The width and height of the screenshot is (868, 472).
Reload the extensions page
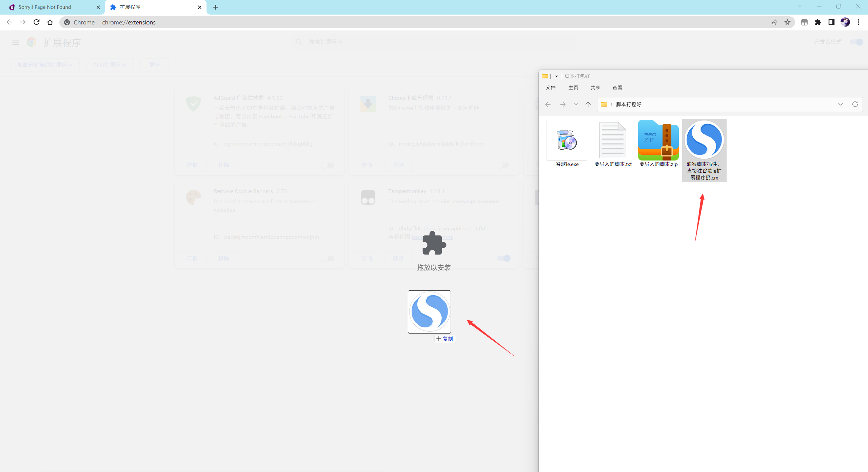37,22
